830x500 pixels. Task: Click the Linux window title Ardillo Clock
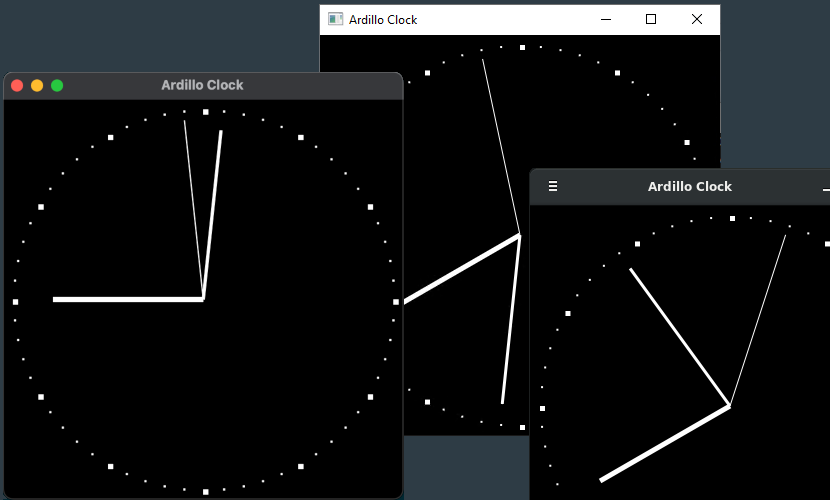(690, 187)
